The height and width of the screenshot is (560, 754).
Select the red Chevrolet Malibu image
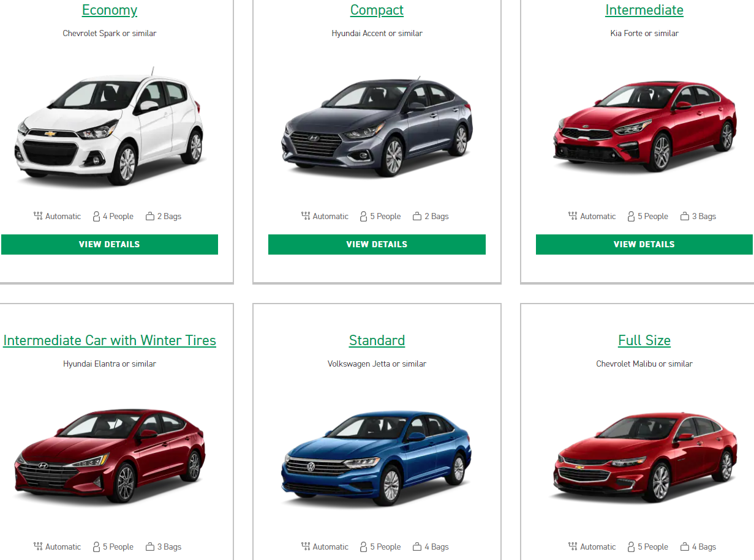click(x=644, y=457)
